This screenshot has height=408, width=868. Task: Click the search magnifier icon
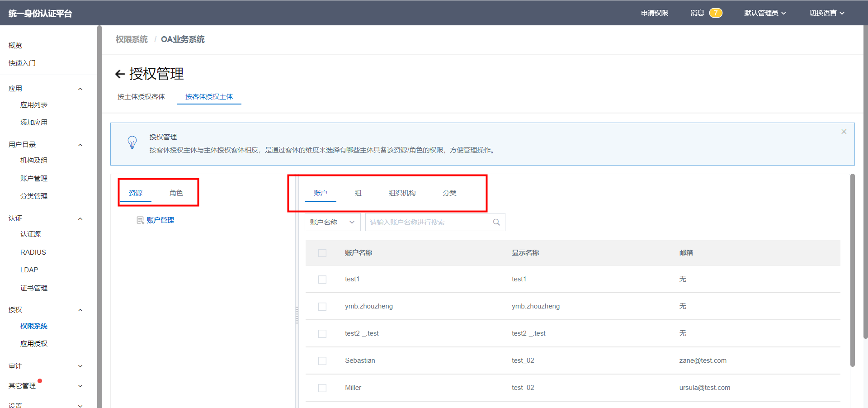(496, 222)
